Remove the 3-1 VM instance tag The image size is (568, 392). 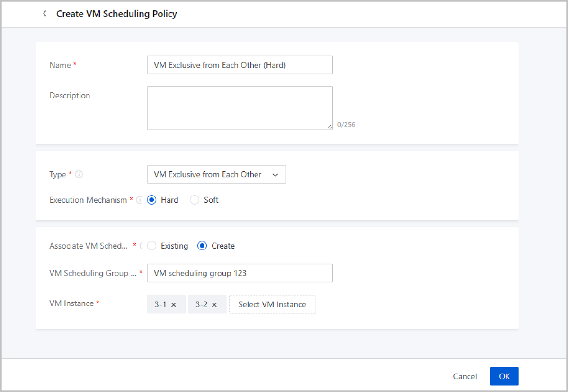tap(174, 305)
